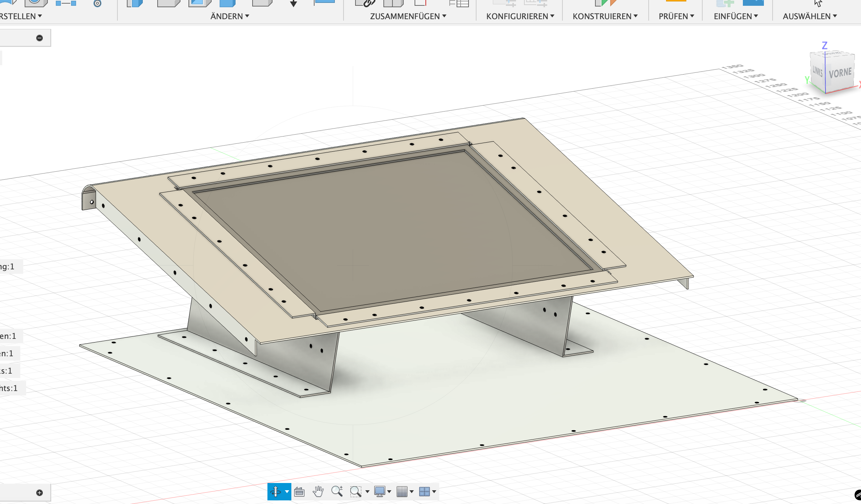
Task: Expand the bottom panel plus button
Action: pos(39,493)
